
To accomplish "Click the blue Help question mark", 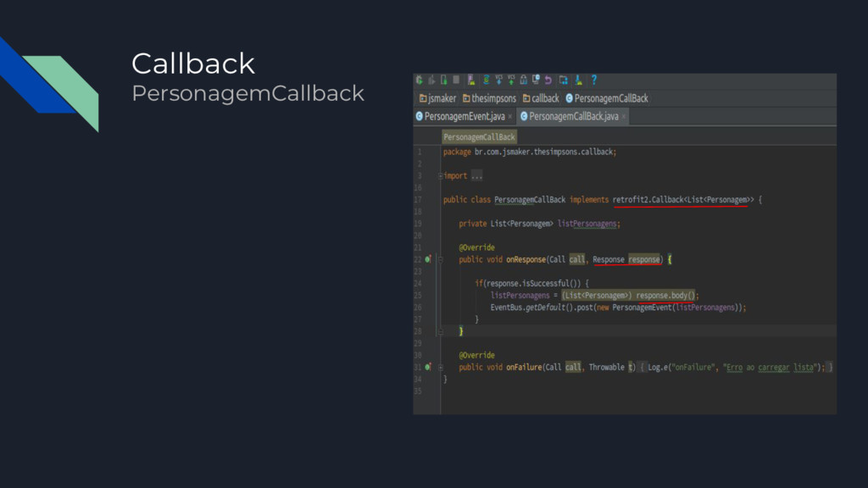I will [594, 80].
